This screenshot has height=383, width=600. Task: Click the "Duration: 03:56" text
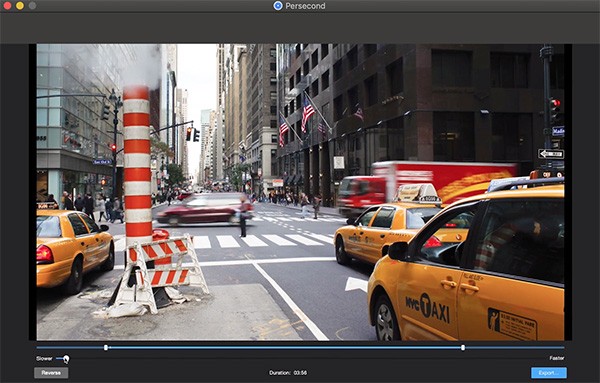(288, 373)
